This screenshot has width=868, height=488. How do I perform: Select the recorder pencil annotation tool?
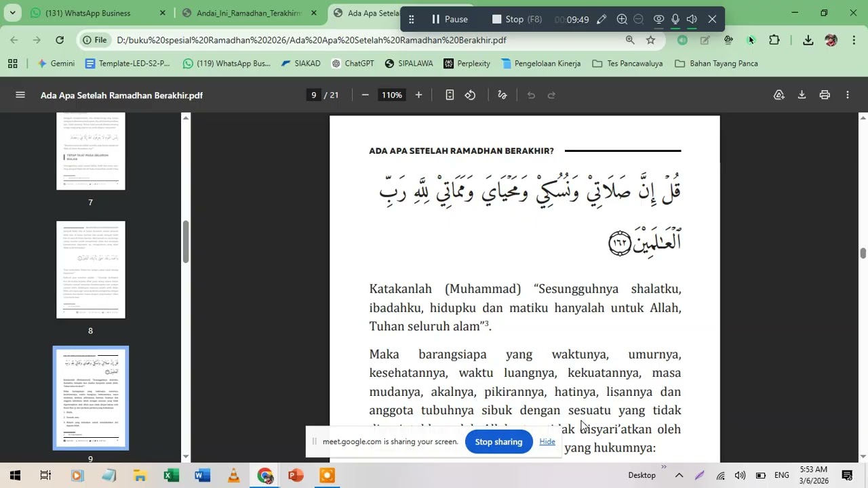[601, 20]
